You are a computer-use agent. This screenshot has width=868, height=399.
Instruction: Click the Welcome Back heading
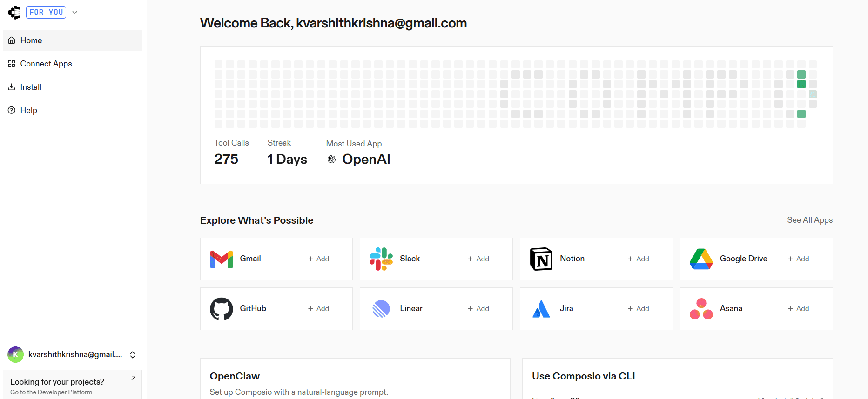coord(333,23)
